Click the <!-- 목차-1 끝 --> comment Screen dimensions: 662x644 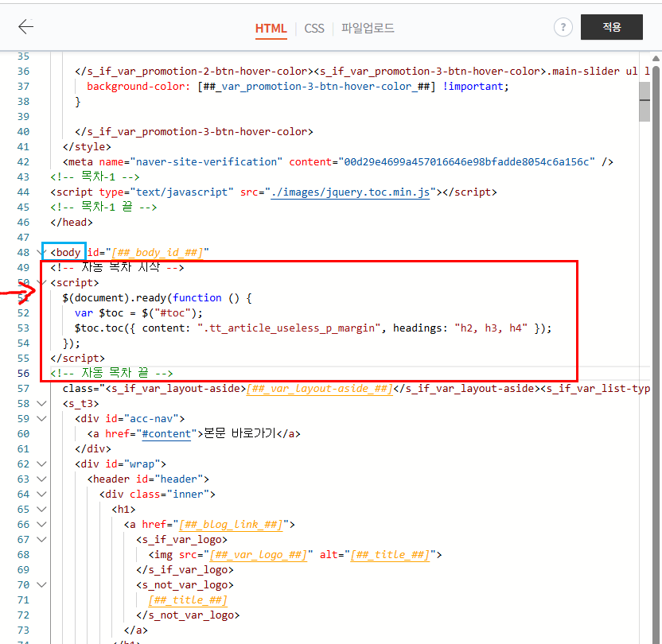[x=103, y=207]
